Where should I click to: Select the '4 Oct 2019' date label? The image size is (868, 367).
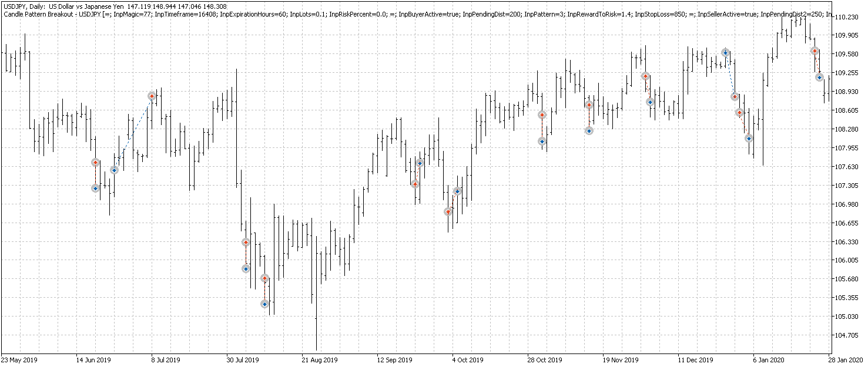[x=468, y=360]
